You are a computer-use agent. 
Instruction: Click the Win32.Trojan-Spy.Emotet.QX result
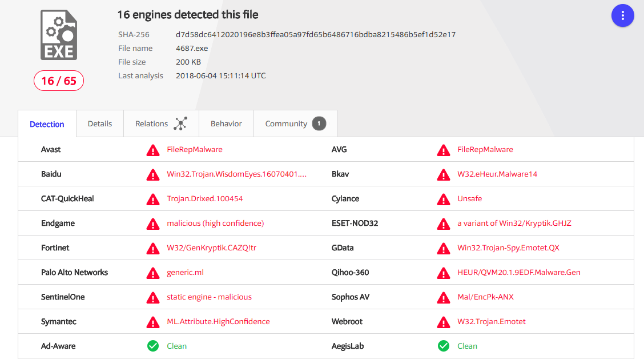(x=509, y=248)
